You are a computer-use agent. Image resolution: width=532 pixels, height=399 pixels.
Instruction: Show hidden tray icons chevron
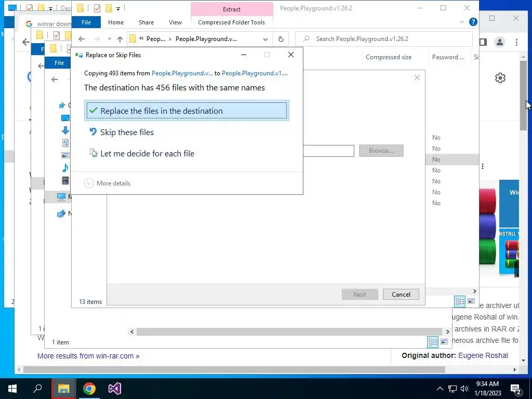[440, 389]
